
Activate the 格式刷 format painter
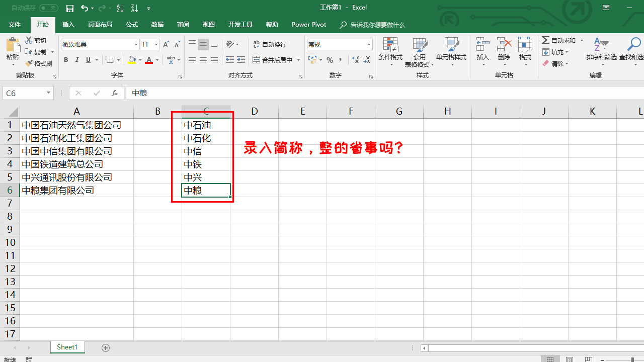[38, 63]
